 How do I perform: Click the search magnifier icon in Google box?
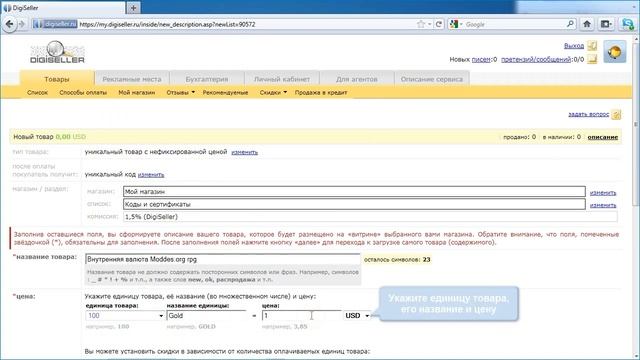[x=570, y=24]
